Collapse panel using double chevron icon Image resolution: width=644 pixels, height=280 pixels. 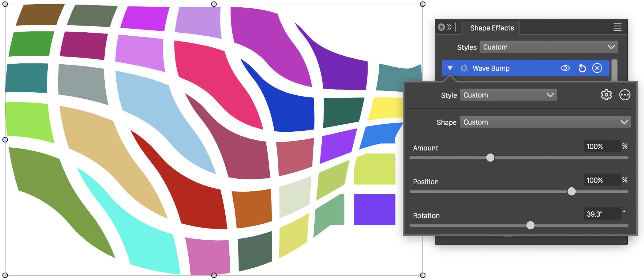(449, 27)
